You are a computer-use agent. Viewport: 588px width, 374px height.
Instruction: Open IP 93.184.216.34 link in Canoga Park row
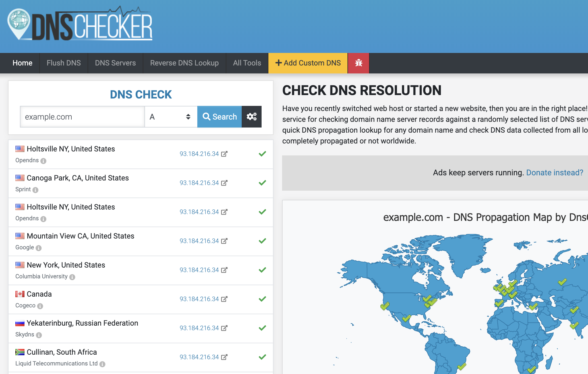point(199,183)
